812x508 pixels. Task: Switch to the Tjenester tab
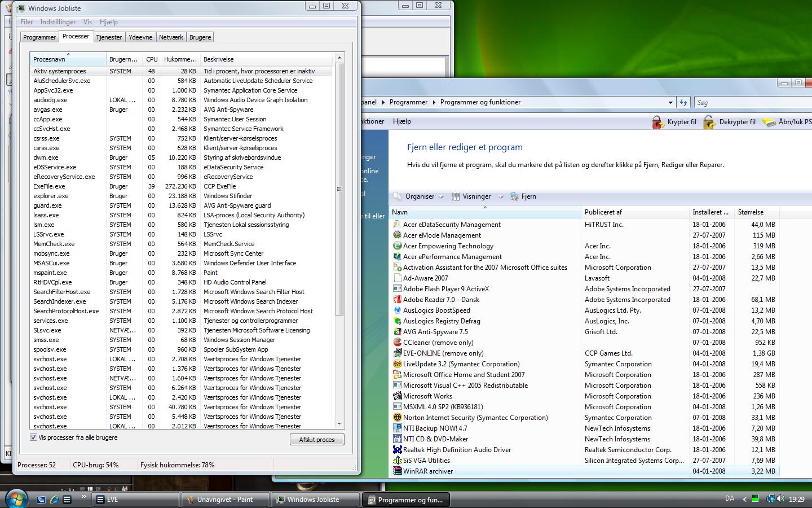pos(109,37)
